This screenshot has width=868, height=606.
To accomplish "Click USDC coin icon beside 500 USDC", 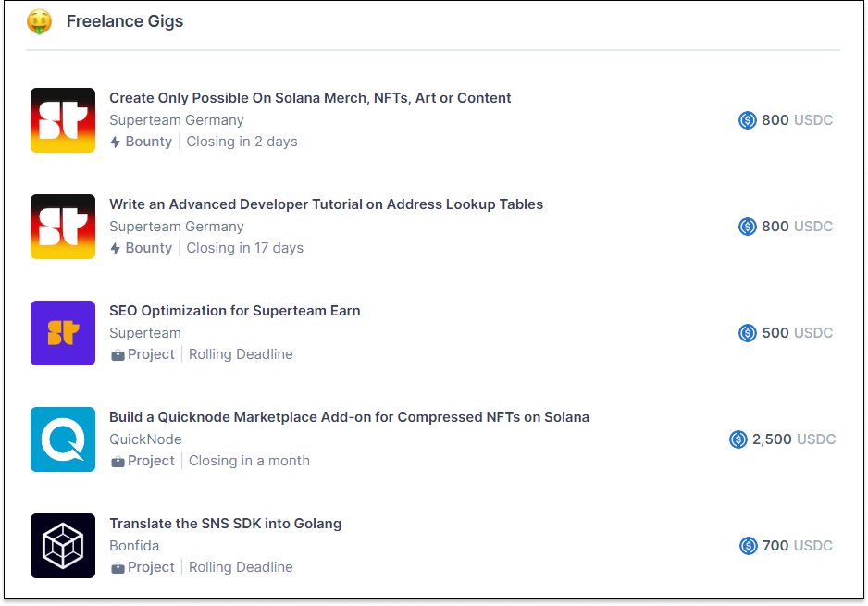I will [748, 333].
